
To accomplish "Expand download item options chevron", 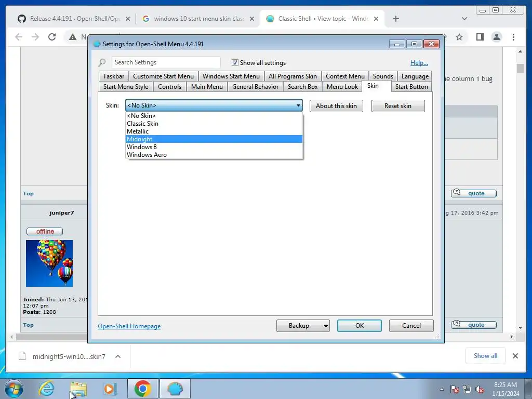I will [118, 356].
